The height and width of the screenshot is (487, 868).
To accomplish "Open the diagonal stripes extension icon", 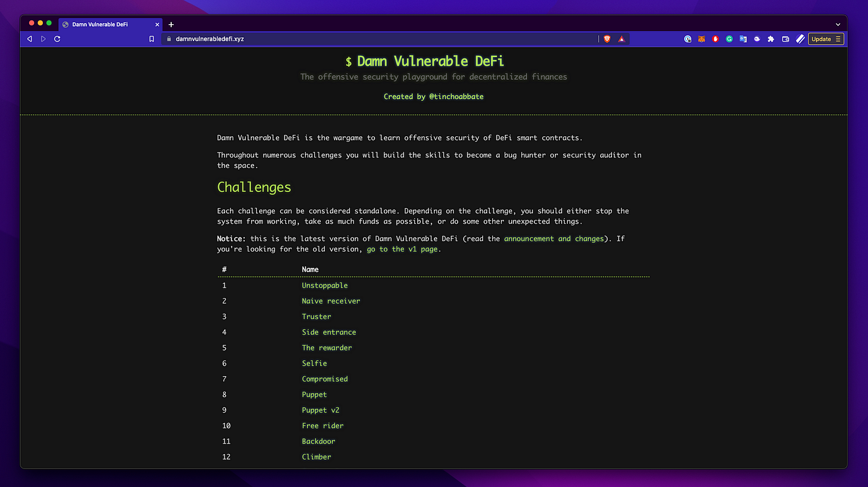I will [x=800, y=39].
